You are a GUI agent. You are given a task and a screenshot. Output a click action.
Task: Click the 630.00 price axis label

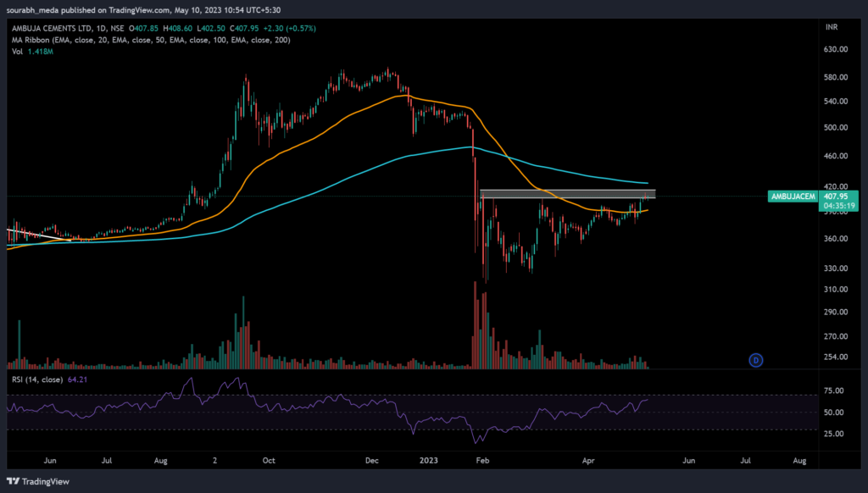click(x=836, y=49)
